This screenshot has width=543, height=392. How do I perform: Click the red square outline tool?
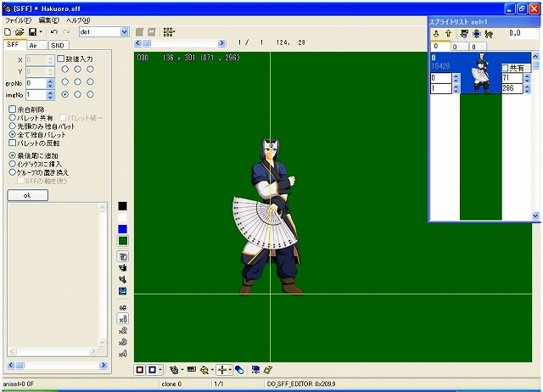[141, 370]
